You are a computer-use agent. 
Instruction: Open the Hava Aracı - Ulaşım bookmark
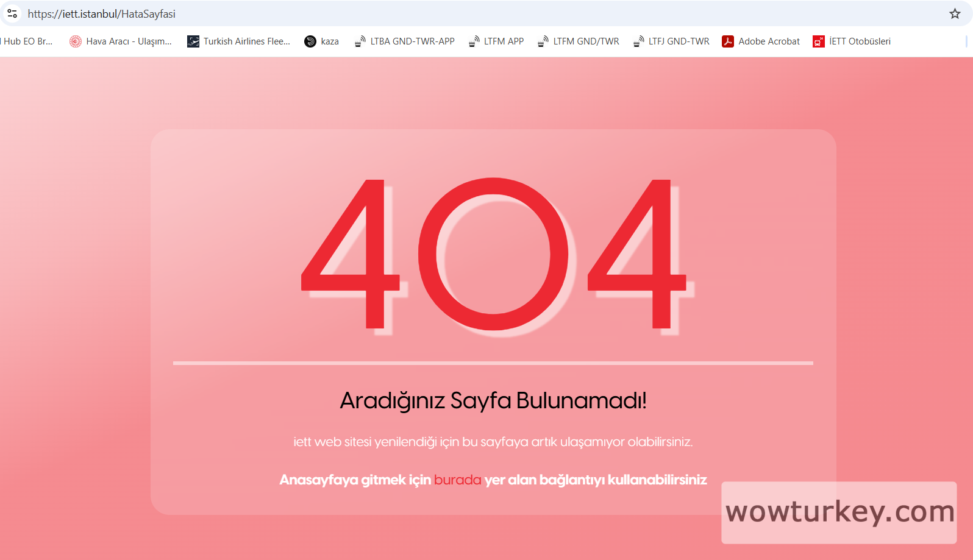(121, 41)
